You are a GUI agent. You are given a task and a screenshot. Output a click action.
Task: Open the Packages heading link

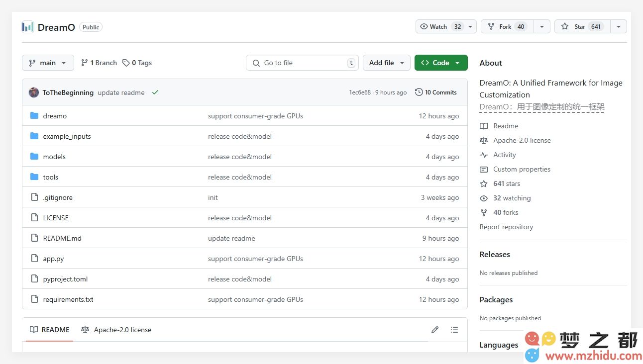(496, 299)
